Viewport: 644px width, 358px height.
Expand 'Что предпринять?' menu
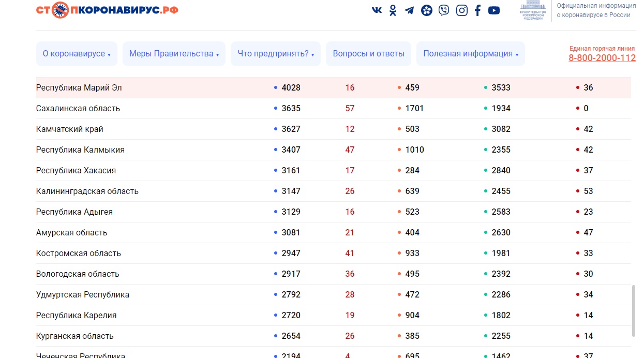[276, 54]
